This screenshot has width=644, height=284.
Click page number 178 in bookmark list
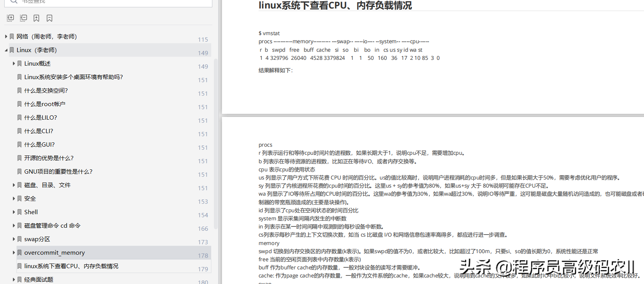[203, 255]
